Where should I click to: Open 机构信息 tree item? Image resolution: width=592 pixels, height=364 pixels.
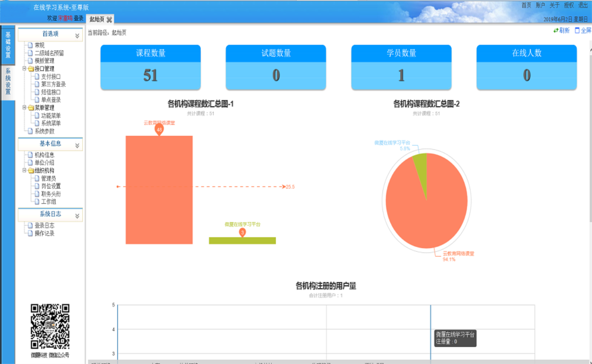pos(44,155)
